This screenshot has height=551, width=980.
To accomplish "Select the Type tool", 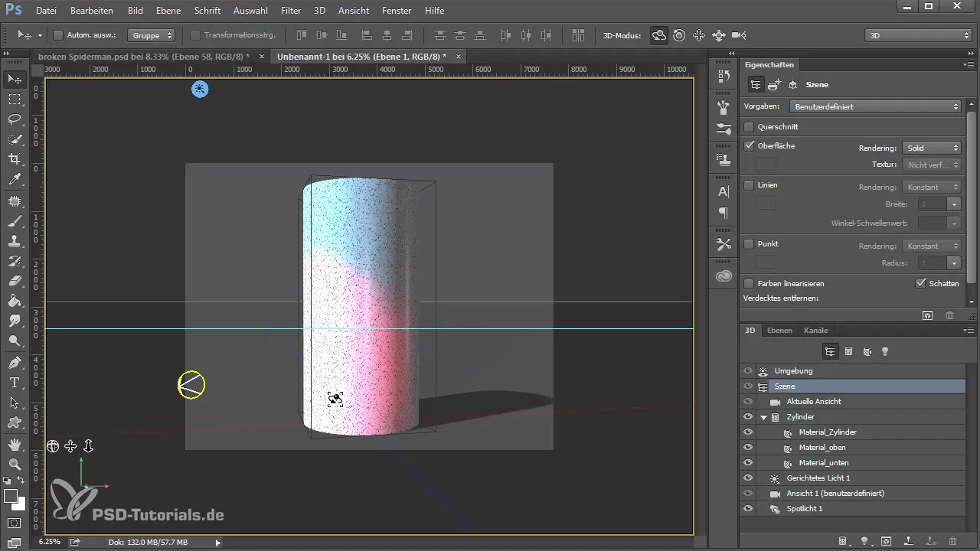I will tap(15, 382).
